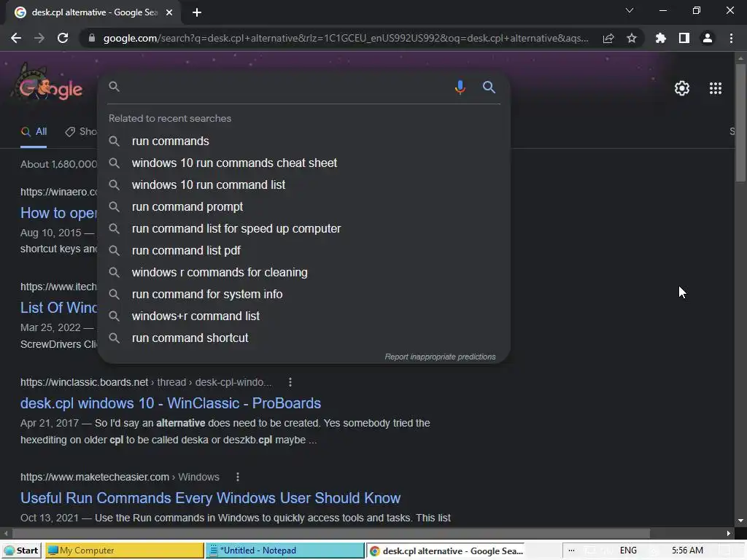The image size is (747, 560).
Task: Close the desk.cpl alternative tab
Action: pyautogui.click(x=169, y=12)
